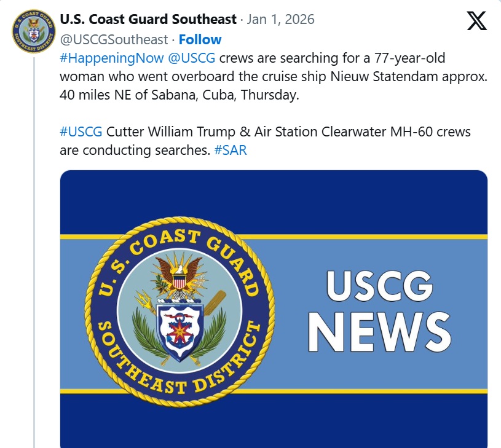Follow the U.S. Coast Guard Southeast account
The height and width of the screenshot is (448, 501).
200,39
